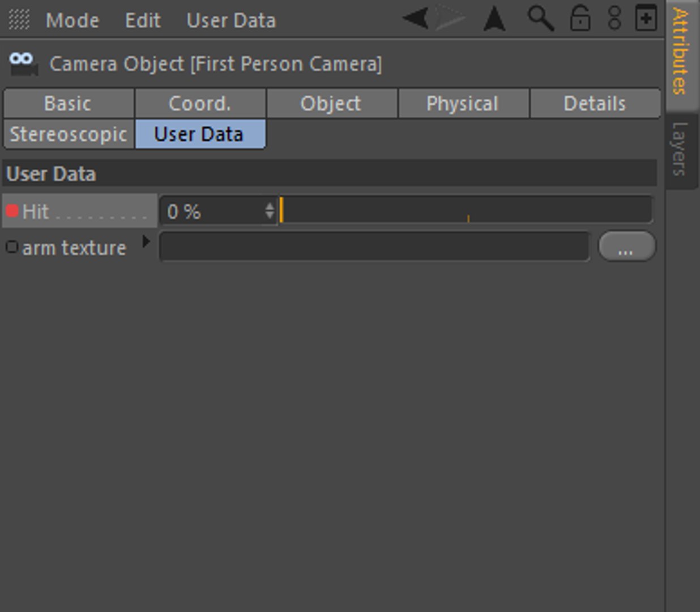Select the Stereoscopic tab
Screen dimensions: 700x612
[69, 134]
